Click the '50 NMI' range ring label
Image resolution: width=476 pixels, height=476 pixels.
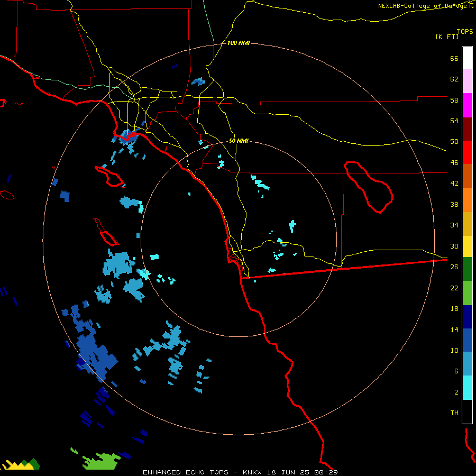[x=239, y=141]
